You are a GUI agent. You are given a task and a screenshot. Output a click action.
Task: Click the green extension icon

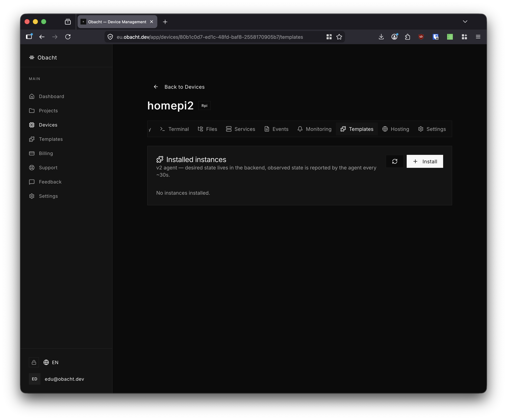450,37
